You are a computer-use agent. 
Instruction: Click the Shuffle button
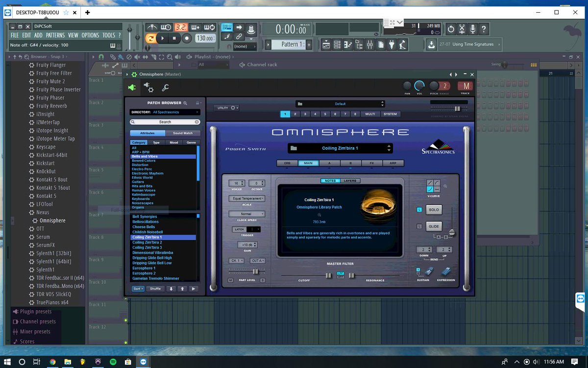pyautogui.click(x=155, y=289)
